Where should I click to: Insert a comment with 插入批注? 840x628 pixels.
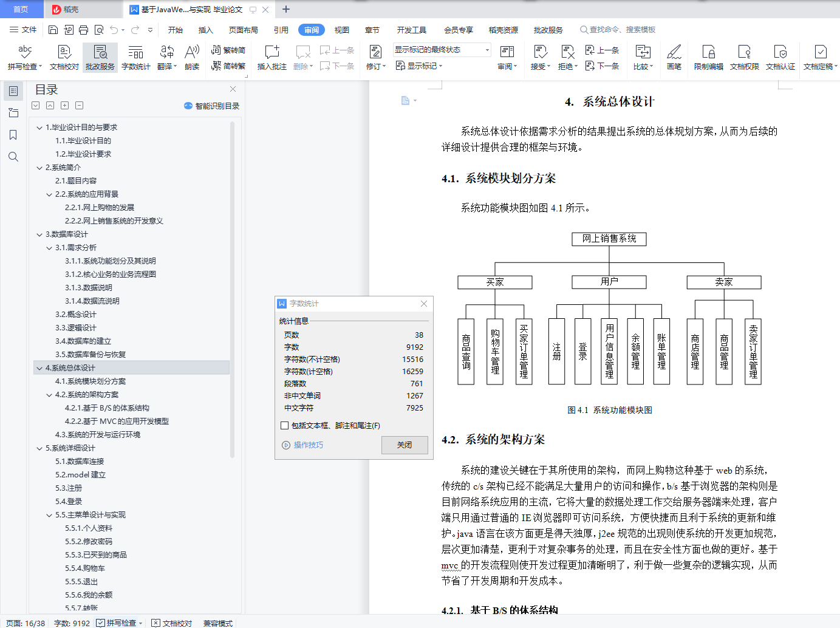coord(272,58)
